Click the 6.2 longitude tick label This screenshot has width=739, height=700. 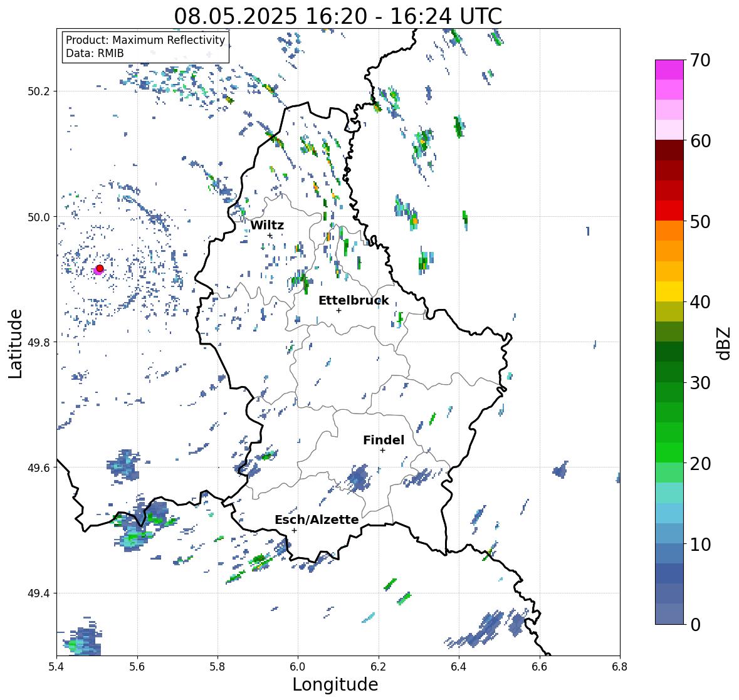379,667
